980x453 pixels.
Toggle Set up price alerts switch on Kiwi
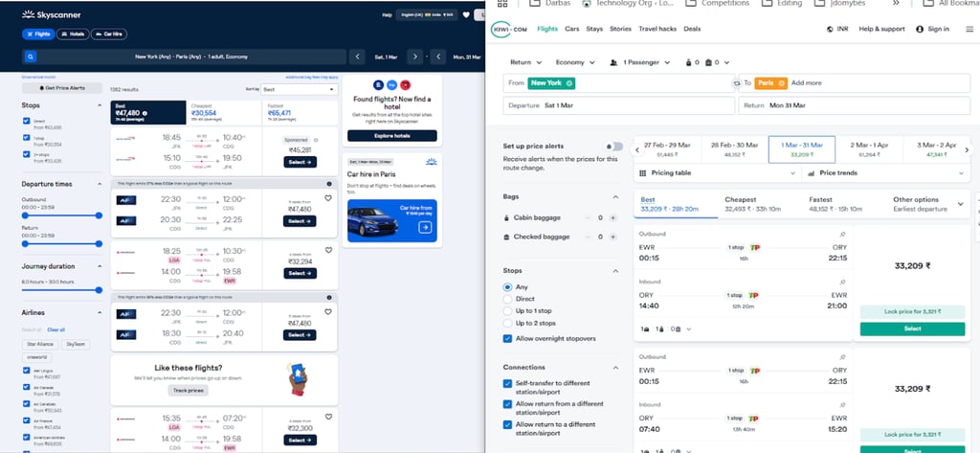[x=615, y=147]
